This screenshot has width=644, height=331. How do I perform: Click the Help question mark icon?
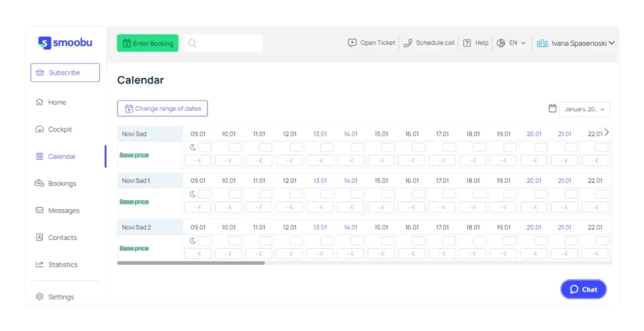tap(467, 43)
